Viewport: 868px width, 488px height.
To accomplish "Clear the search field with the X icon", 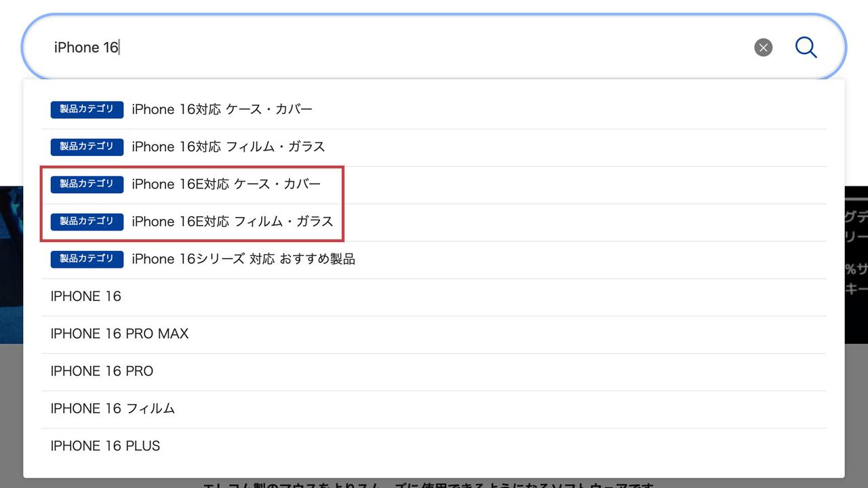I will click(x=763, y=47).
